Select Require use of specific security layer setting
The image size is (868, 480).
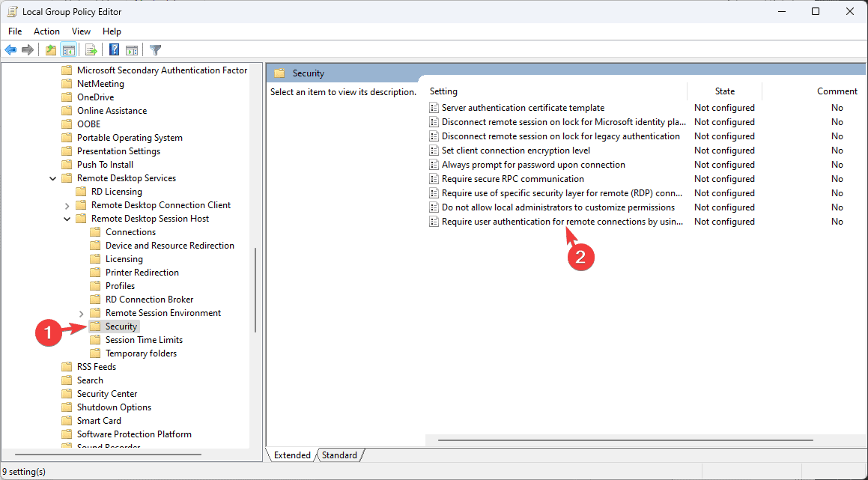[562, 193]
